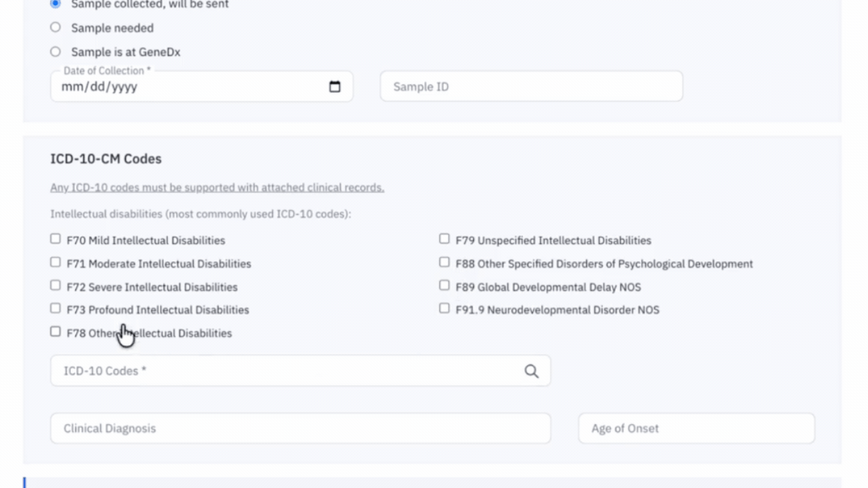Viewport: 868px width, 488px height.
Task: Open the clinical records requirement link
Action: (217, 188)
